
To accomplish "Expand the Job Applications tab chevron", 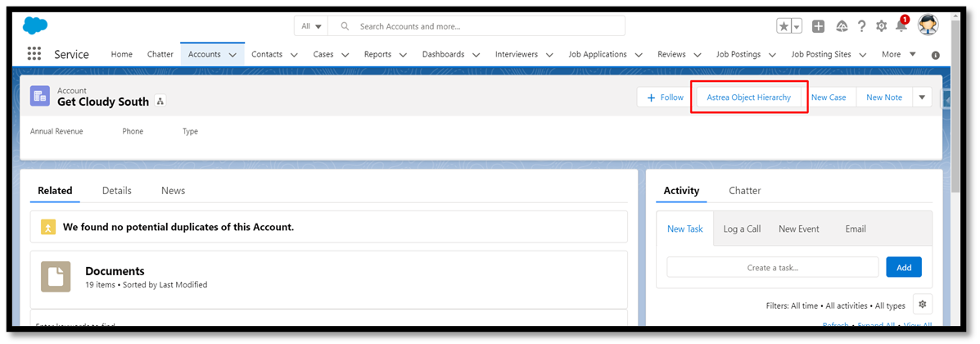I will [x=639, y=55].
